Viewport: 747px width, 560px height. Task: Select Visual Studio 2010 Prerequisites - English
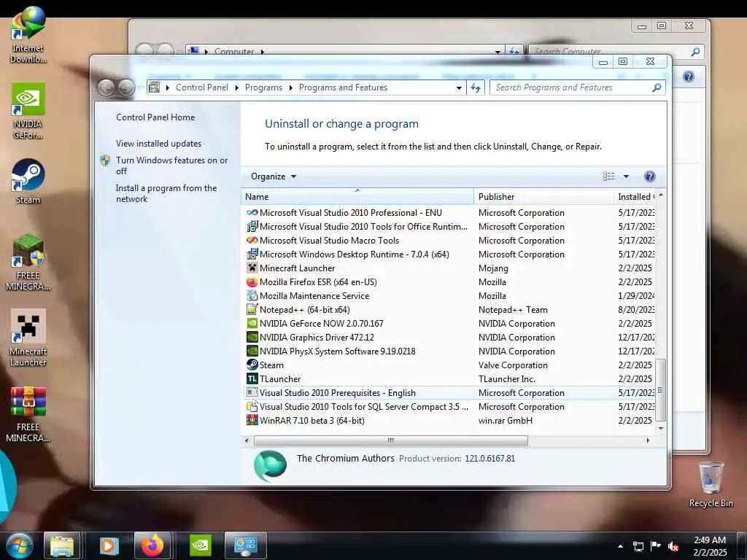point(450,393)
